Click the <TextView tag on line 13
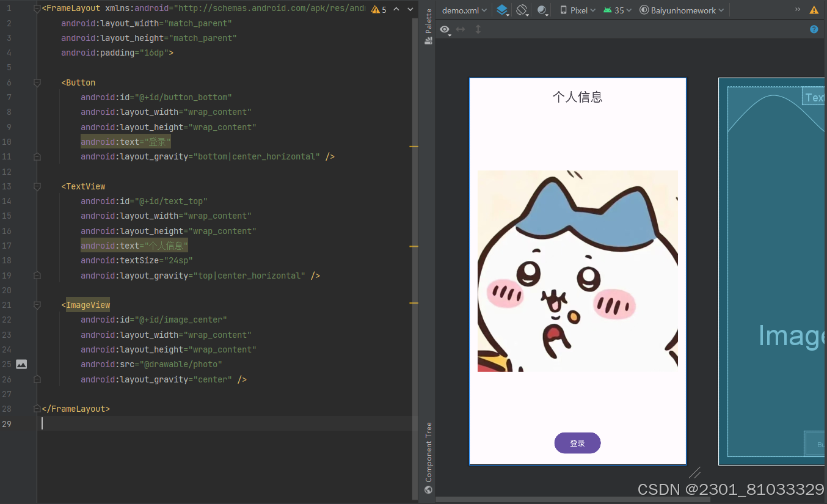This screenshot has width=827, height=504. (83, 186)
